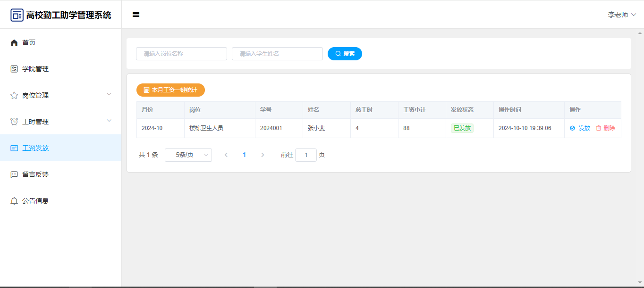Click the alarm clock icon for 工时管理
Image resolution: width=644 pixels, height=288 pixels.
pyautogui.click(x=14, y=122)
